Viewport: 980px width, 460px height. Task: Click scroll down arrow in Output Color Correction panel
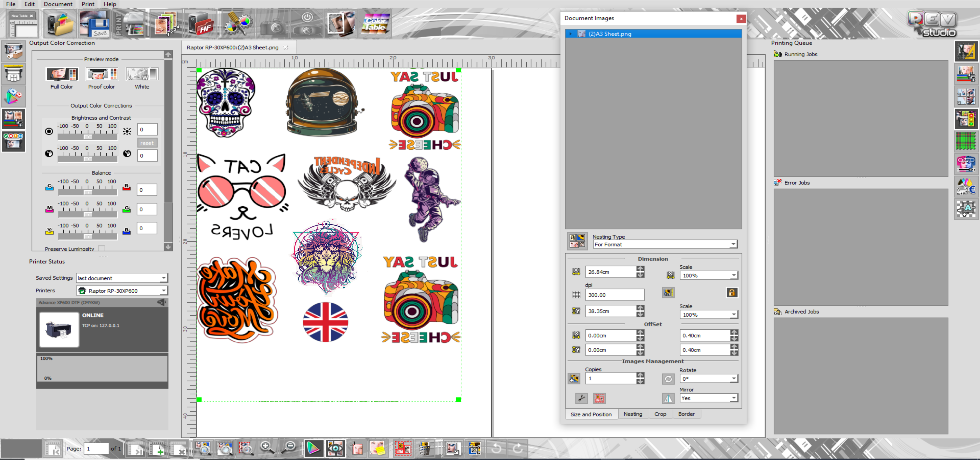(168, 247)
